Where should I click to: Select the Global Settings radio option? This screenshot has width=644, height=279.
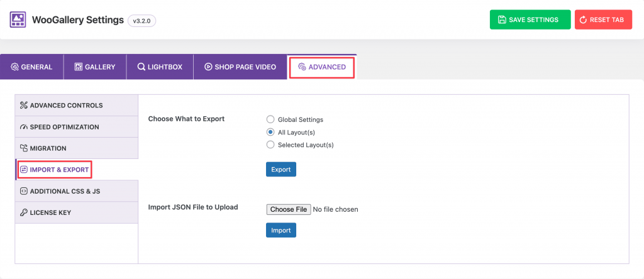[x=270, y=119]
